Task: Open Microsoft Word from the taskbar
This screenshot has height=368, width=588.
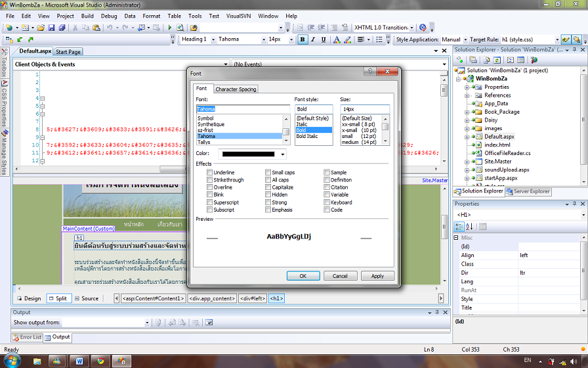Action: pyautogui.click(x=79, y=361)
